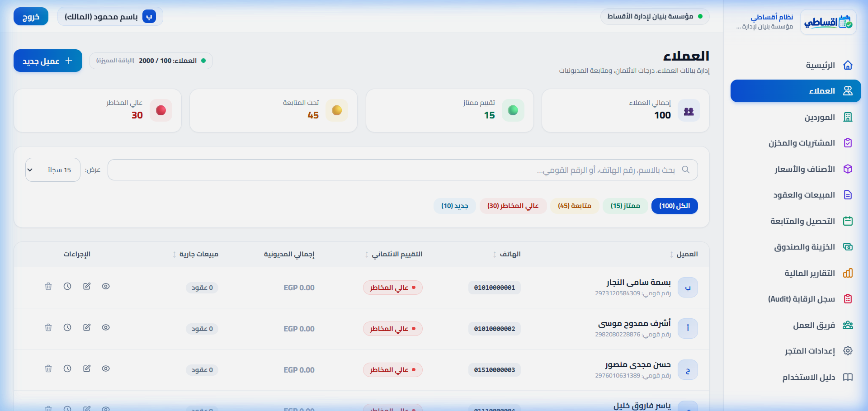Image resolution: width=868 pixels, height=411 pixels.
Task: Open history clock icon for بسمة سامى النجار
Action: 67,286
